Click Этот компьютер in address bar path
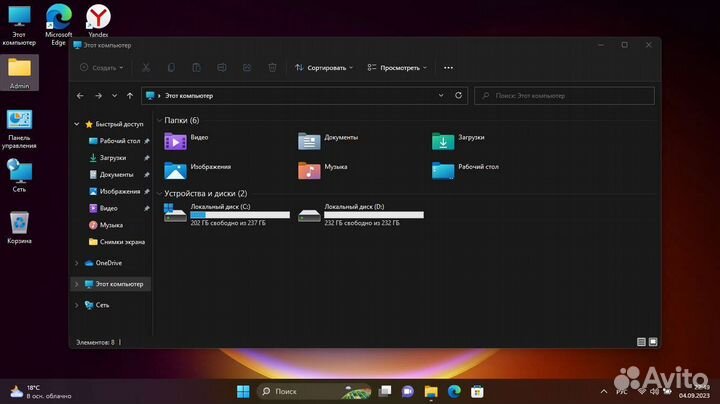 coord(189,95)
